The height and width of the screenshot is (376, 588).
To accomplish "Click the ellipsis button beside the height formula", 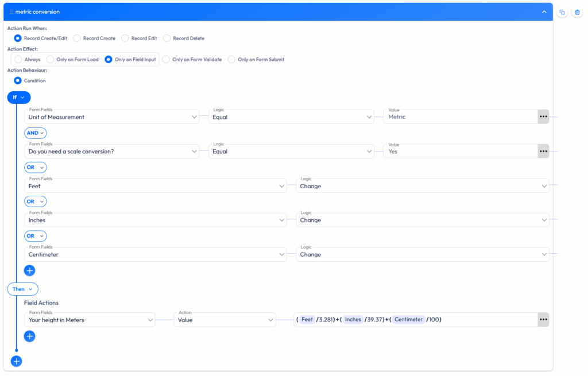I will tap(543, 320).
